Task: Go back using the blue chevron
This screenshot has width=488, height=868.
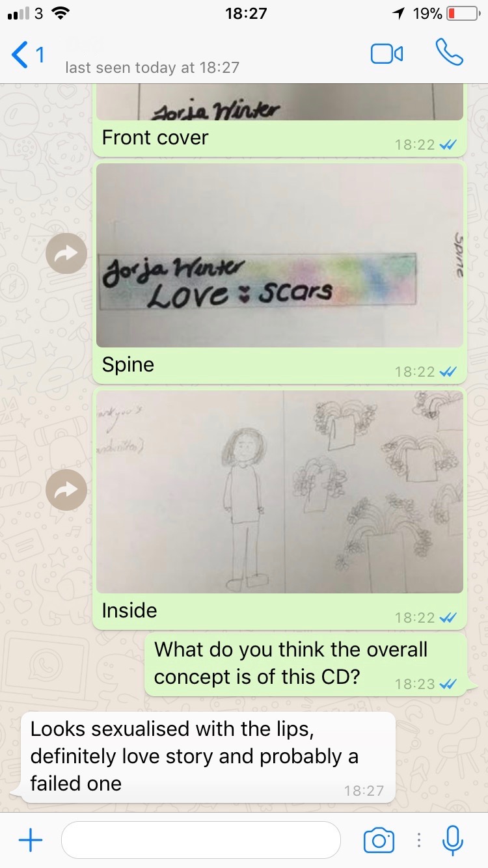Action: [20, 55]
